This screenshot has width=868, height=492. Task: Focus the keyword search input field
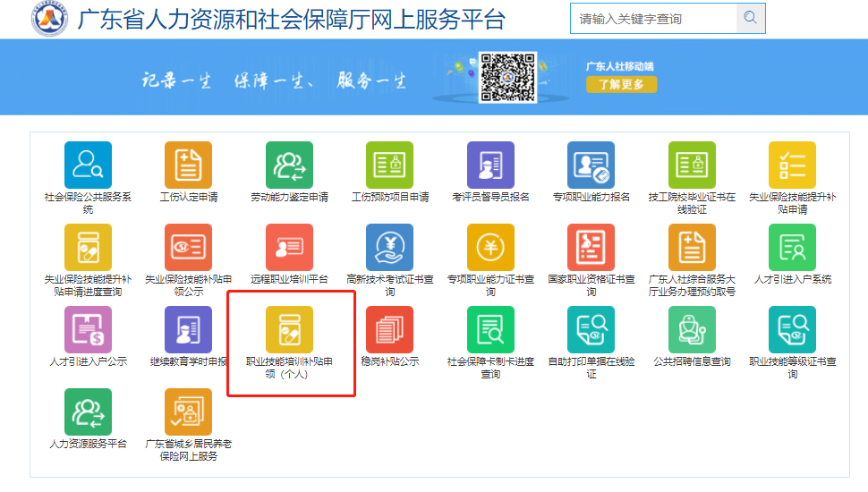tap(652, 19)
